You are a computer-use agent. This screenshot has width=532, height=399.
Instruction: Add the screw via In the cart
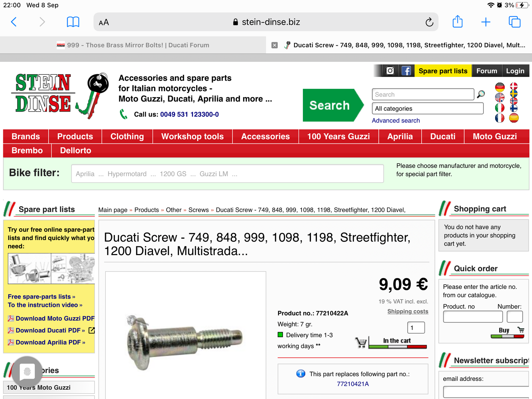[x=397, y=341]
